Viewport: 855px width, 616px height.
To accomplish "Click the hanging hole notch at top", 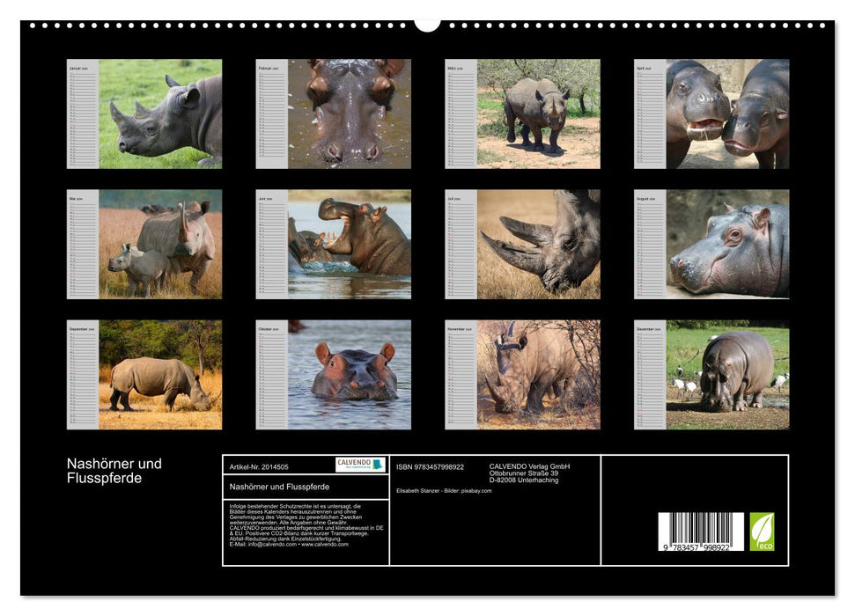I will click(x=427, y=25).
